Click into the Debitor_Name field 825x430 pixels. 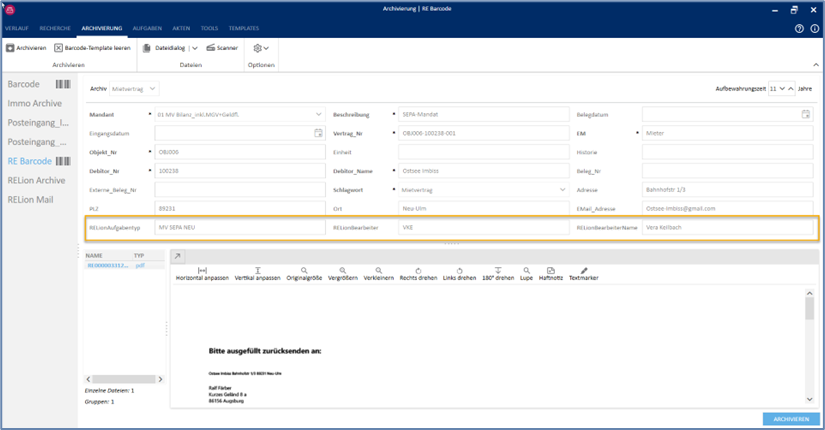tap(483, 171)
